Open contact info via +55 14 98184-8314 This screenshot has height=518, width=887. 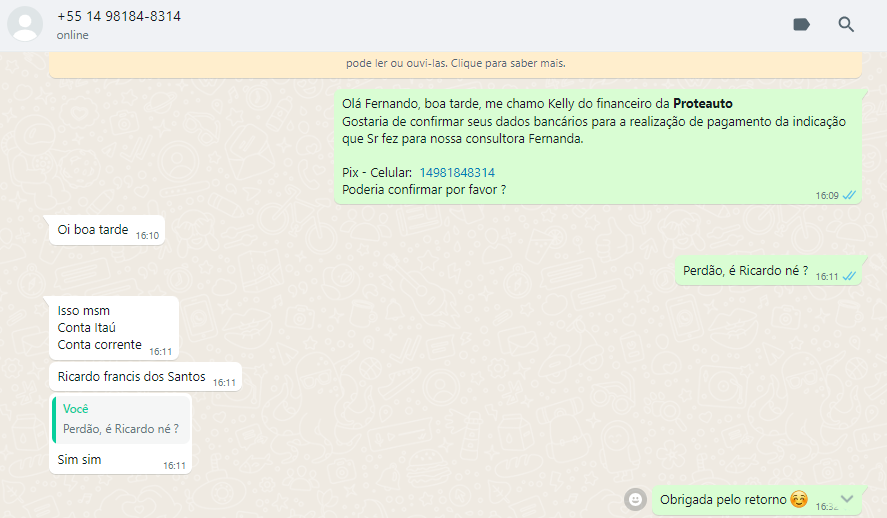[x=119, y=17]
